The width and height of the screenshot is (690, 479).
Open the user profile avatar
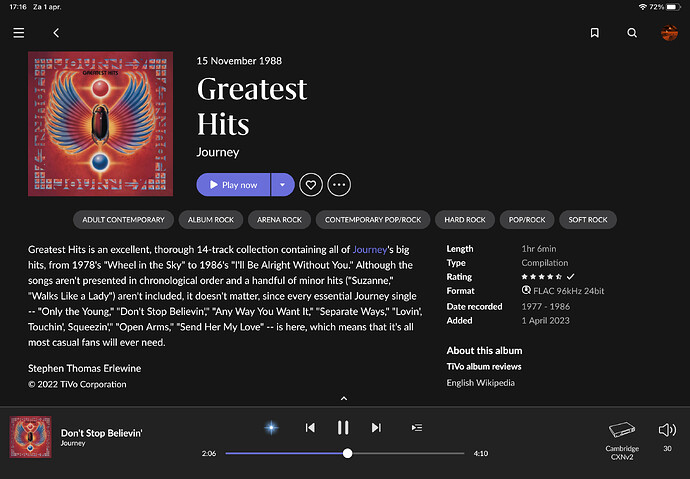[x=669, y=33]
